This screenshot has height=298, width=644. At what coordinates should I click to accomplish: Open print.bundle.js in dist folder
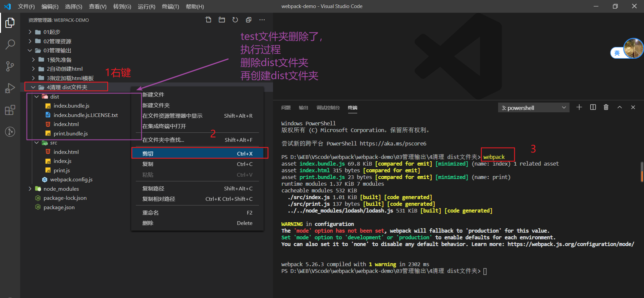coord(70,133)
